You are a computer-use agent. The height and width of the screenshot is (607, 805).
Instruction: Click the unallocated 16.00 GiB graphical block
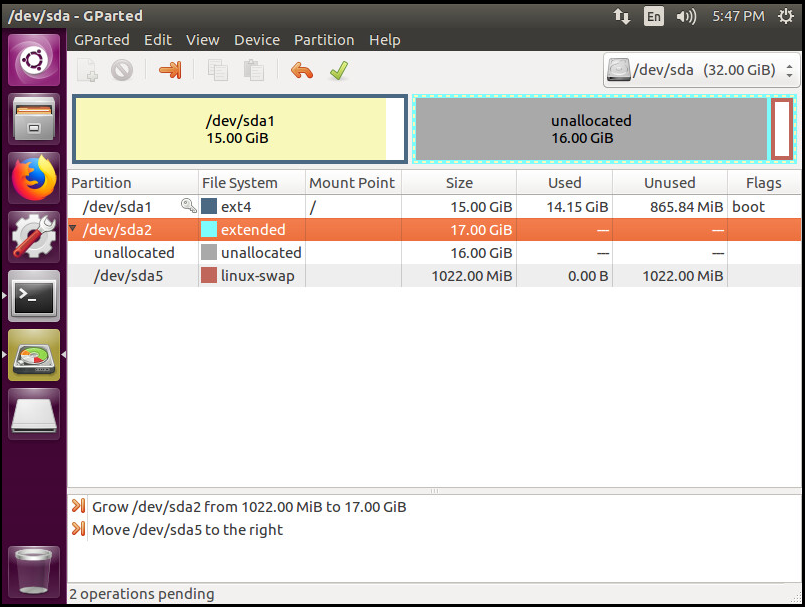(x=591, y=129)
